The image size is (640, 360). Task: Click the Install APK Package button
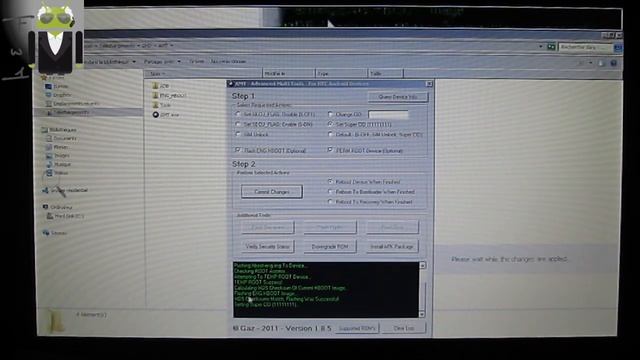[x=392, y=247]
